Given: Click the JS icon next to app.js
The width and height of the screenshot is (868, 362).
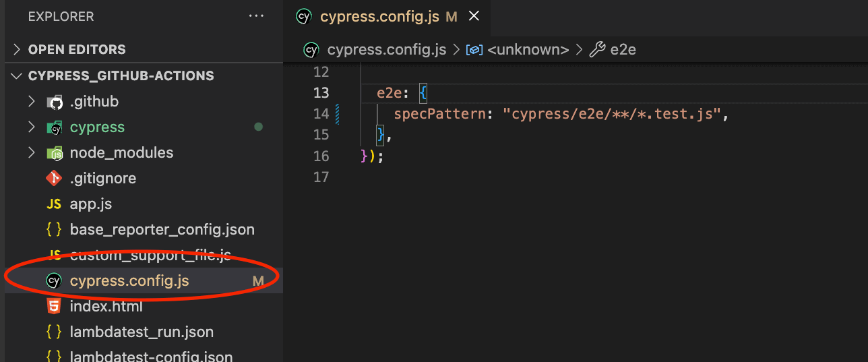Looking at the screenshot, I should (x=54, y=204).
